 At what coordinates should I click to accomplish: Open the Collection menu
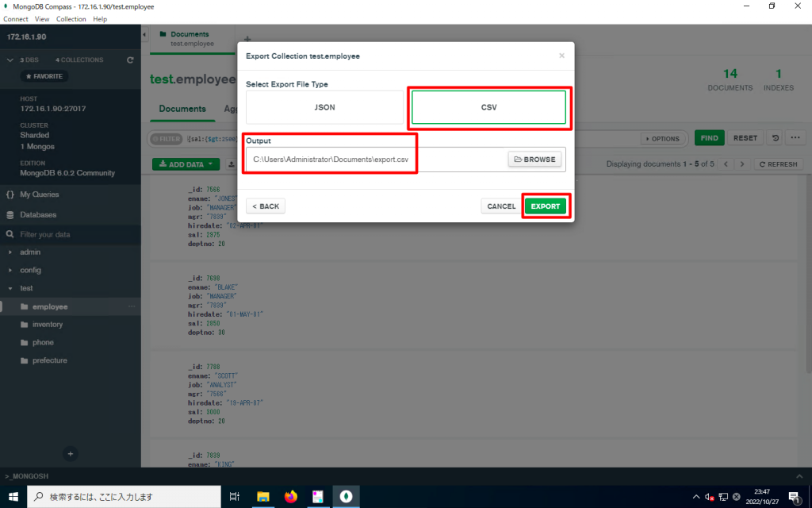71,18
